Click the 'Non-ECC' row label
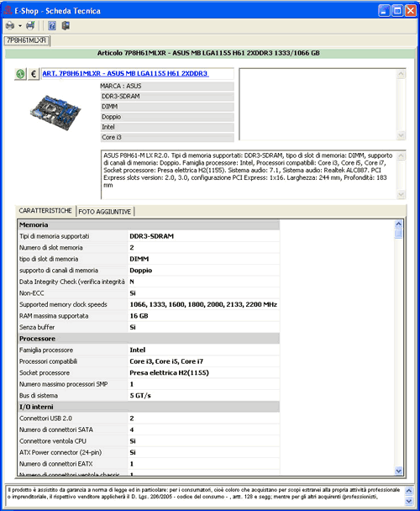Viewport: 420px width, 511px height. [32, 293]
